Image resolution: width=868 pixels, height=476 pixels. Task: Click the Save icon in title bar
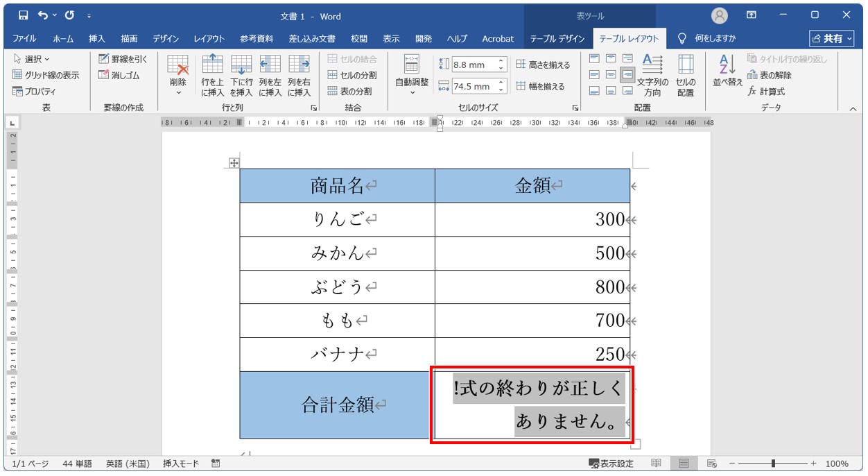coord(23,15)
